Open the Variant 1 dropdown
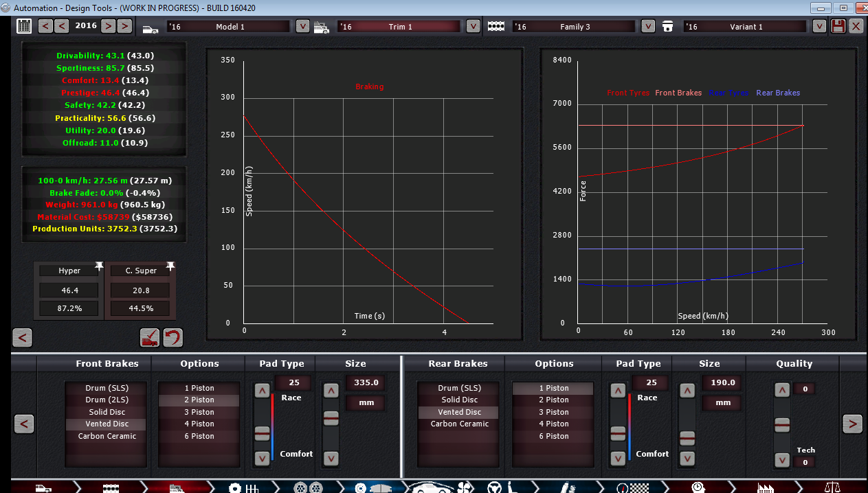The width and height of the screenshot is (868, 493). (819, 26)
